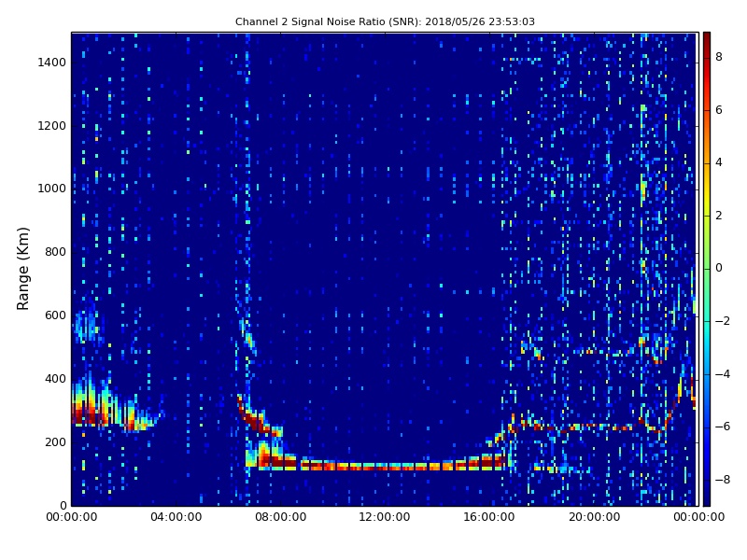Click the dark red top of the colorbar
Image resolution: width=747 pixels, height=560 pixels.
coord(707,40)
